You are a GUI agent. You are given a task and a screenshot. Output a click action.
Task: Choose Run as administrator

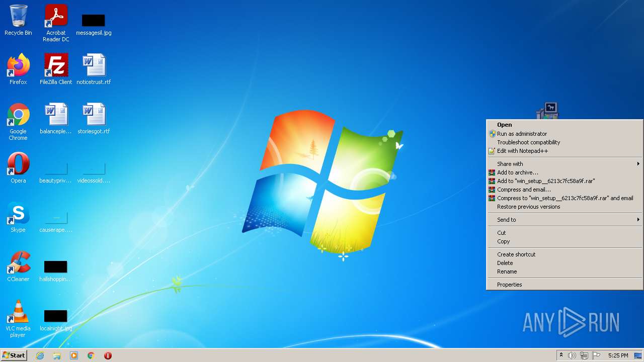[565, 134]
